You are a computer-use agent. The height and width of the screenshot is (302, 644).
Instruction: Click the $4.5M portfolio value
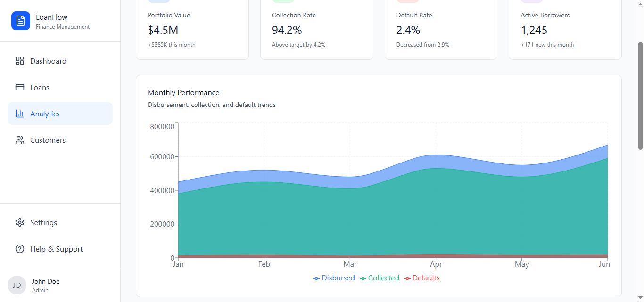163,30
